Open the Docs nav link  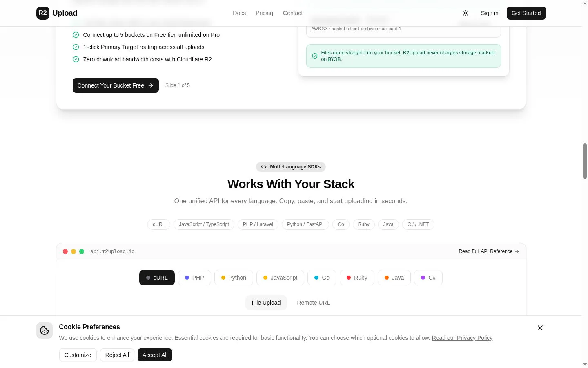tap(239, 13)
